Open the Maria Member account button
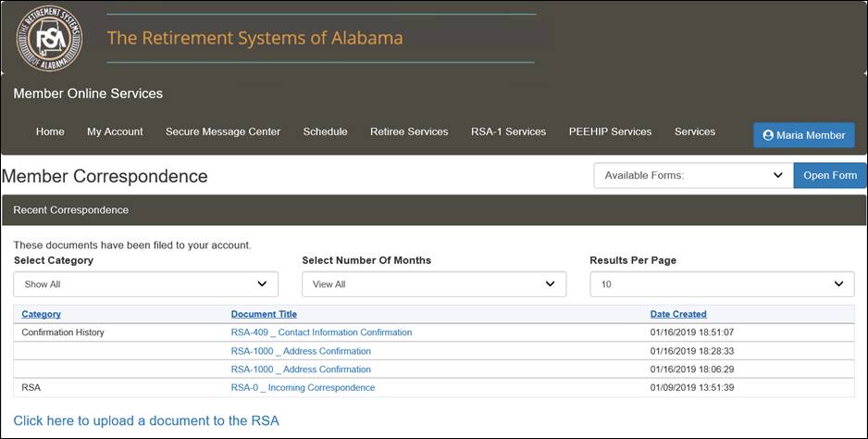 point(804,135)
